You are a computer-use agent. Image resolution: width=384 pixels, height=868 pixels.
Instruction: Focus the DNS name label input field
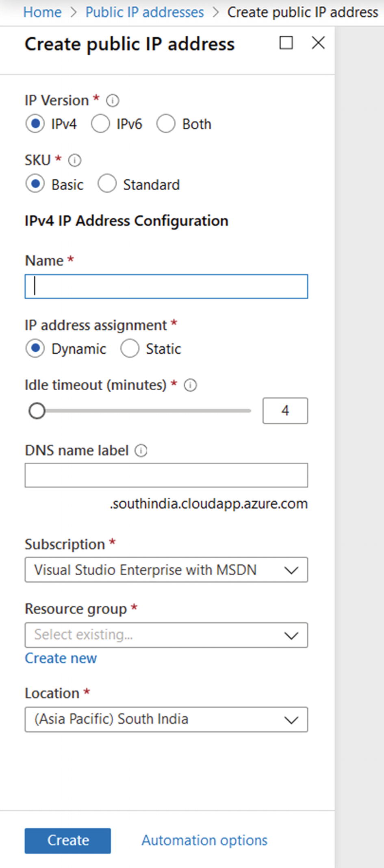pyautogui.click(x=166, y=475)
